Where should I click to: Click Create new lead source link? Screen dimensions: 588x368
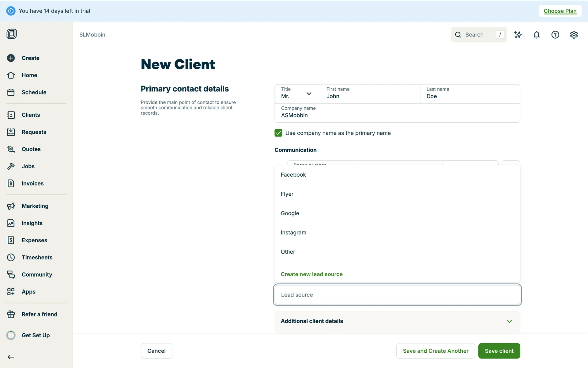(x=311, y=274)
